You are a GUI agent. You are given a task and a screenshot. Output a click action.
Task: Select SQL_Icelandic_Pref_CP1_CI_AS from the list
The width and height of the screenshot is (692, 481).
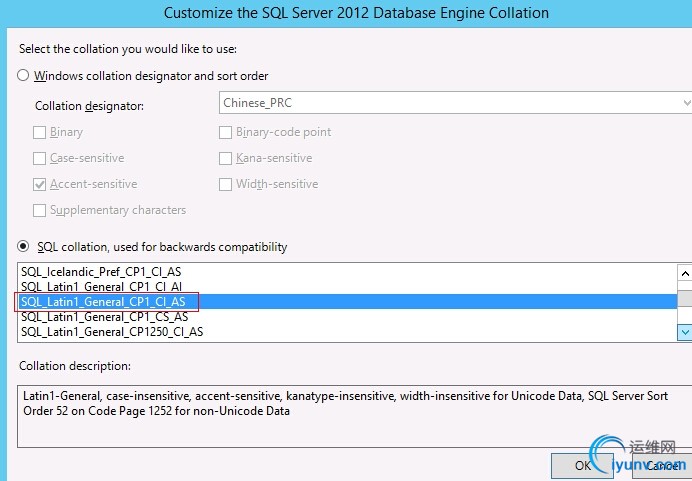coord(101,272)
